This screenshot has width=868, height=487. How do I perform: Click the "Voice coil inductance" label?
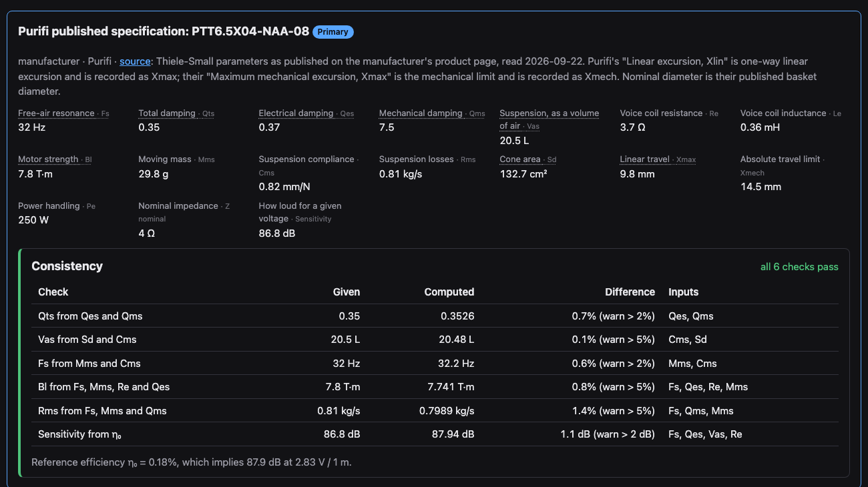(783, 113)
